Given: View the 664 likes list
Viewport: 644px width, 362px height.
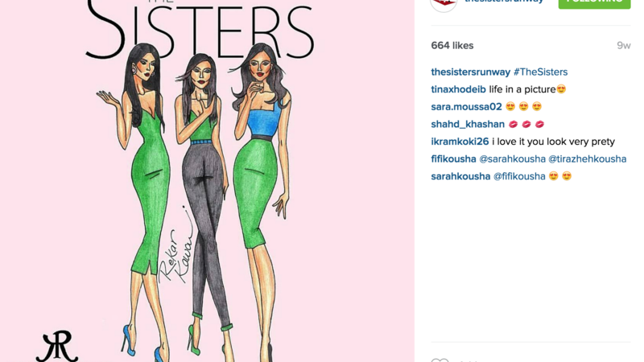Looking at the screenshot, I should [452, 46].
